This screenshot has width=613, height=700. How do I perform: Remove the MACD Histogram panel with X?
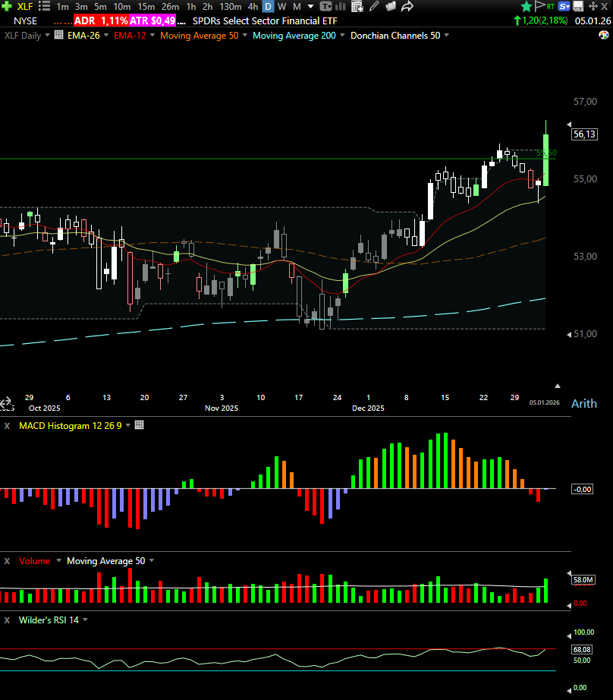pyautogui.click(x=7, y=426)
